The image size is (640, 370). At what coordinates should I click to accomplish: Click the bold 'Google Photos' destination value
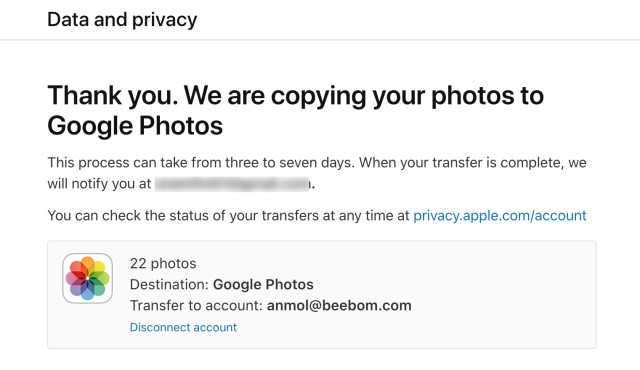(263, 284)
